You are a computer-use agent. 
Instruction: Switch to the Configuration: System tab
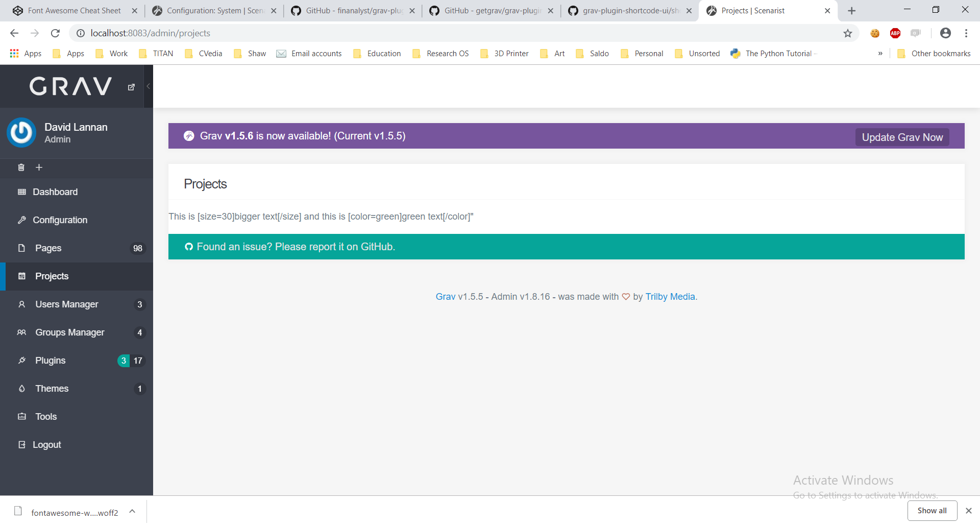click(214, 11)
